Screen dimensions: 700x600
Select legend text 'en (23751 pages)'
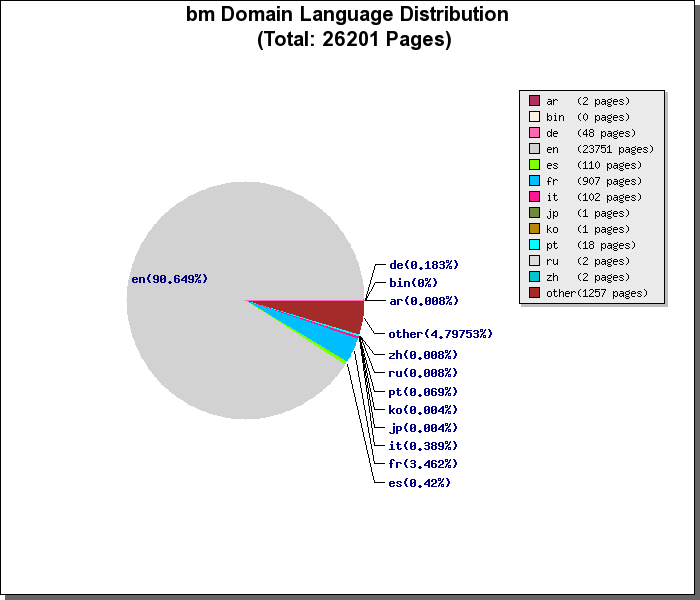point(600,150)
